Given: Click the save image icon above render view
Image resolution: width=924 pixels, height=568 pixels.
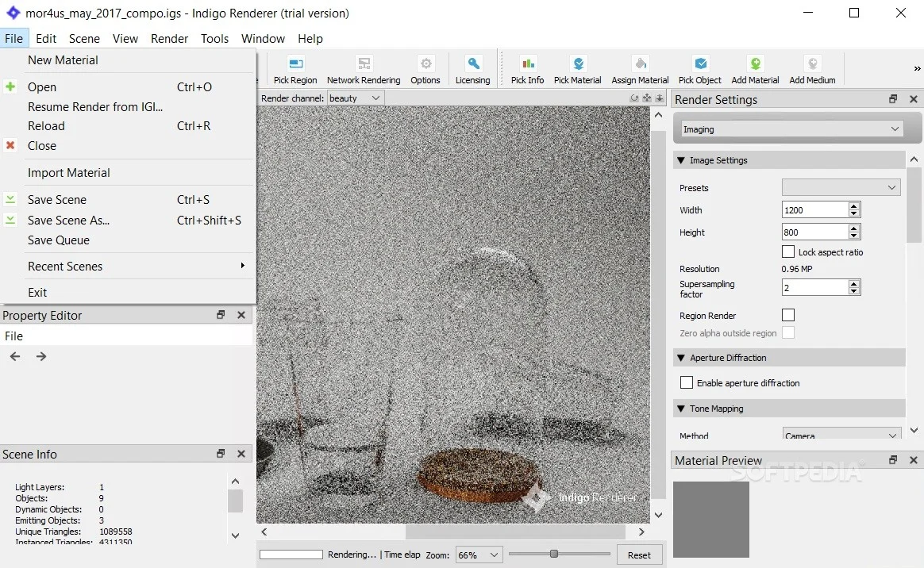Looking at the screenshot, I should [x=660, y=98].
